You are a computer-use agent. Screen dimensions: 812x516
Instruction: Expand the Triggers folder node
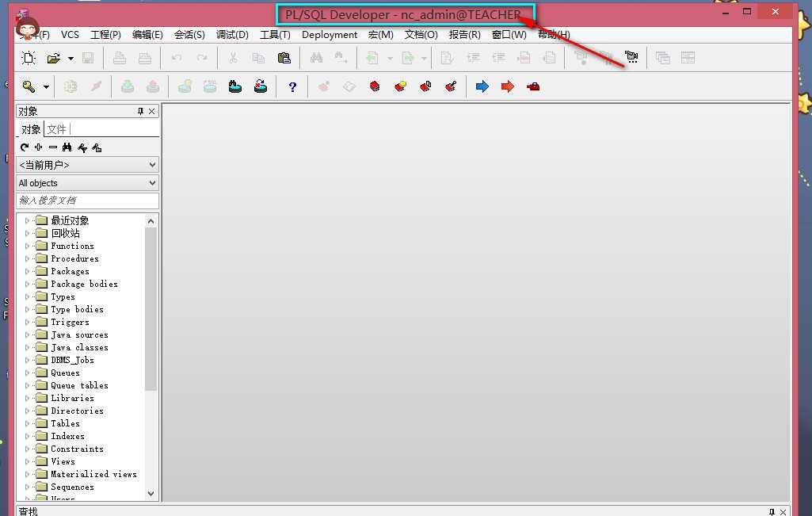click(x=28, y=323)
